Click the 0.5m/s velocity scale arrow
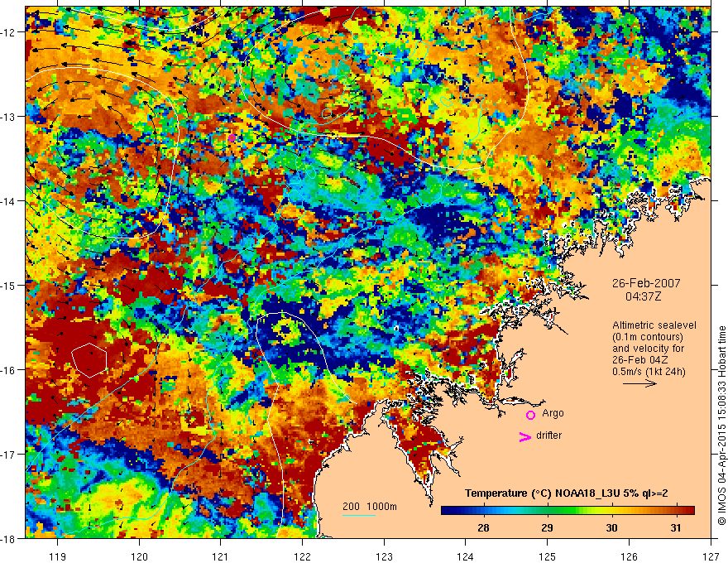The width and height of the screenshot is (728, 563). point(639,383)
